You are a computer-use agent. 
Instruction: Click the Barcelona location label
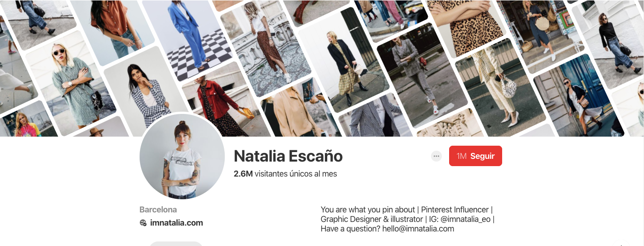point(158,210)
